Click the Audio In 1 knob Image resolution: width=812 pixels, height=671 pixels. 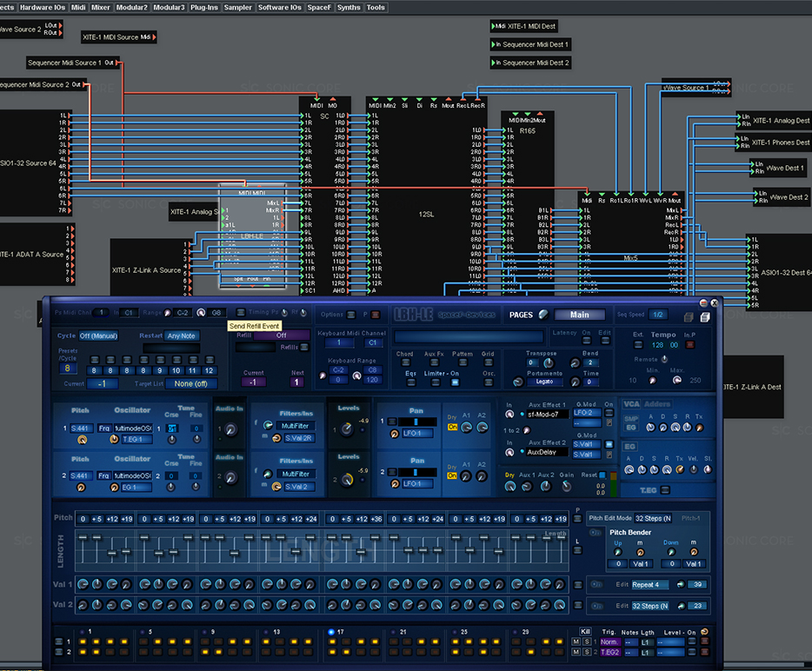click(x=231, y=429)
